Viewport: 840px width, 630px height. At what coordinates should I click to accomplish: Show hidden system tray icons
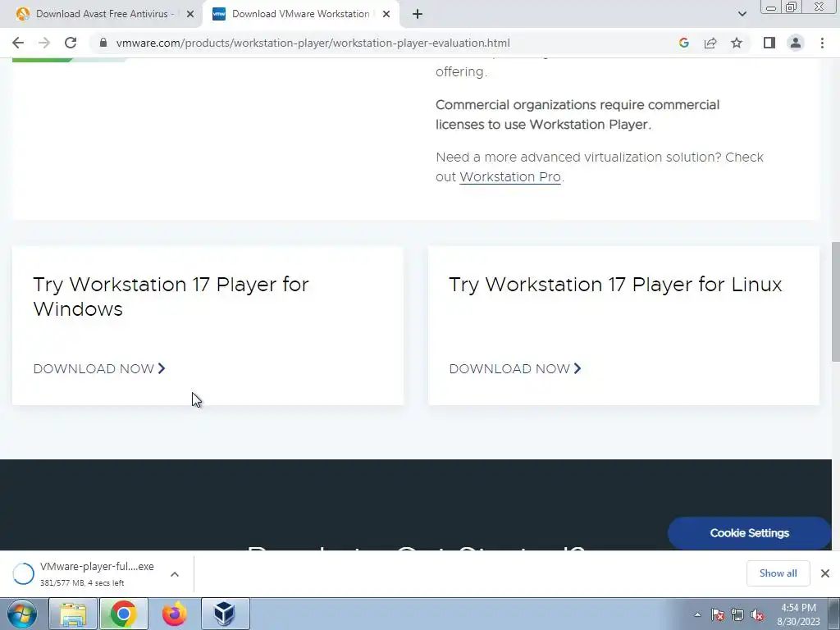[x=697, y=614]
